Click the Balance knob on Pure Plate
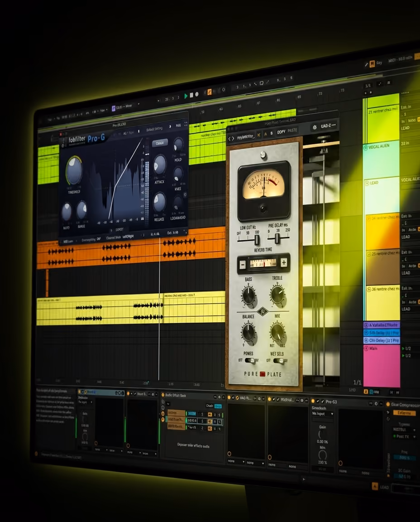 point(248,332)
